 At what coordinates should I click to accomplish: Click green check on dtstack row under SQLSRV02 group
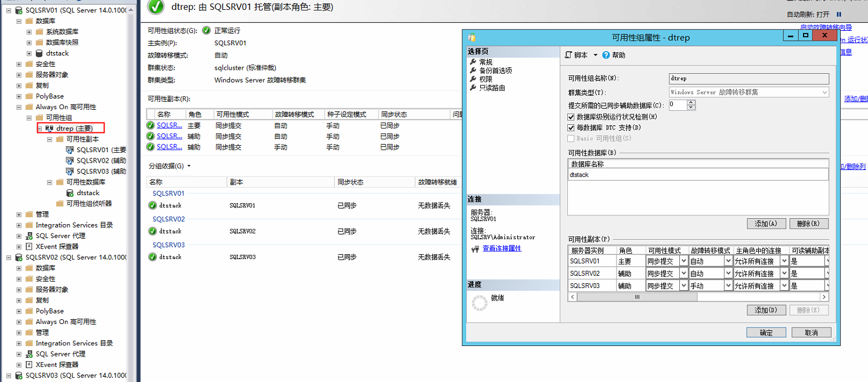pyautogui.click(x=152, y=231)
